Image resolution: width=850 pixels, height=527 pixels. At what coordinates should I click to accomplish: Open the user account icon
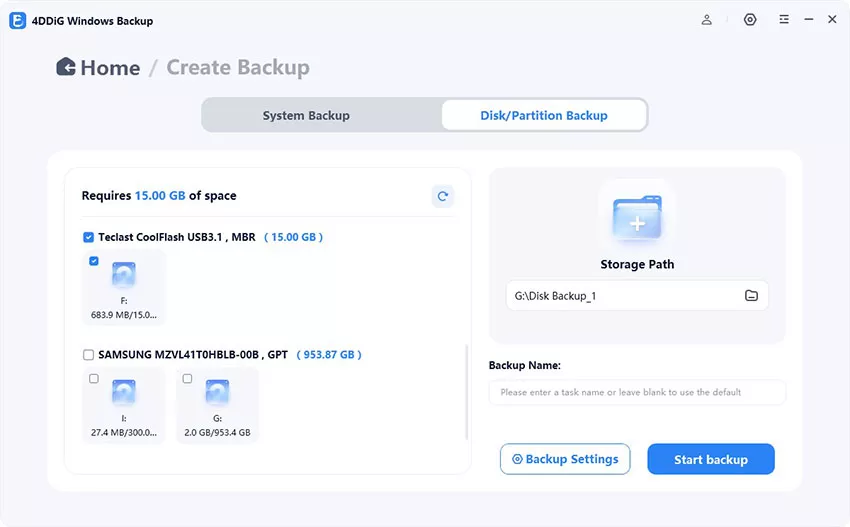[706, 20]
